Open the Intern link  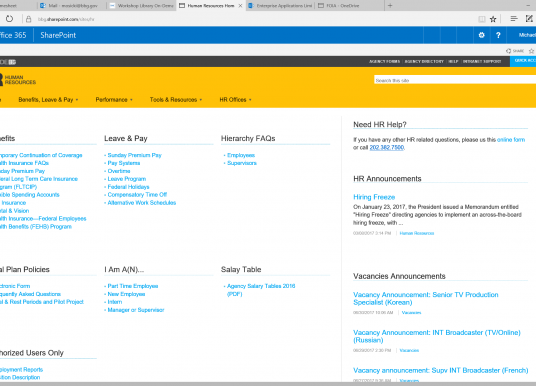115,302
